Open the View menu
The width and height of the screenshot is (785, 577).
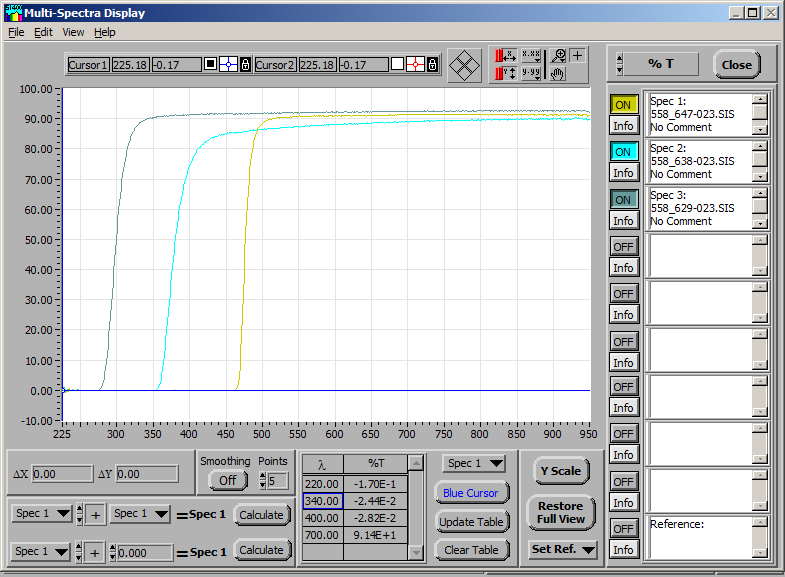pyautogui.click(x=73, y=32)
